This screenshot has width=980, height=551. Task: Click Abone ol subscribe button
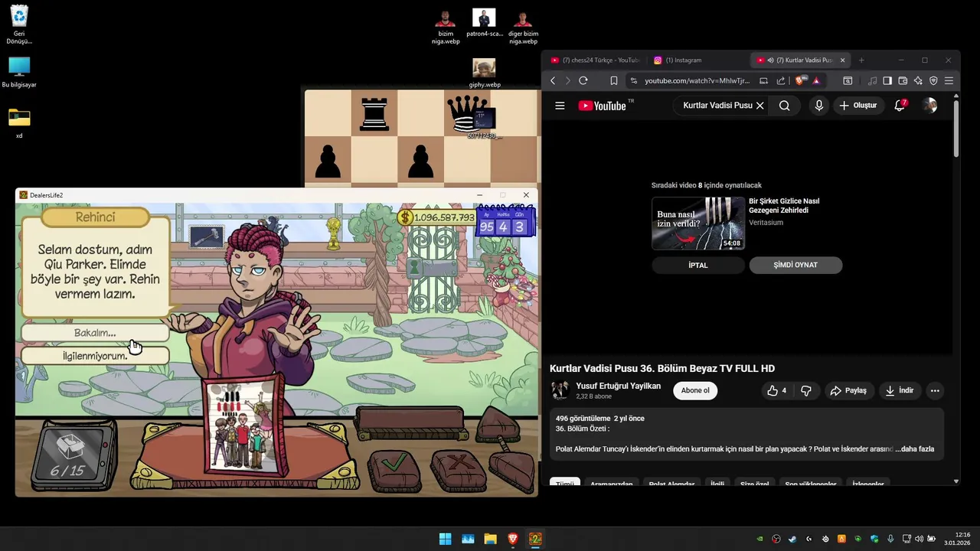pos(695,390)
